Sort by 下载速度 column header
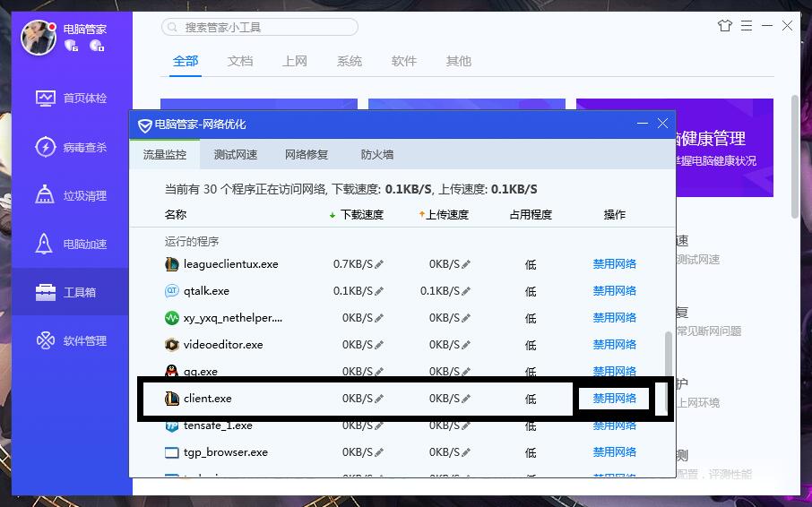Viewport: 812px width, 507px height. click(x=357, y=215)
